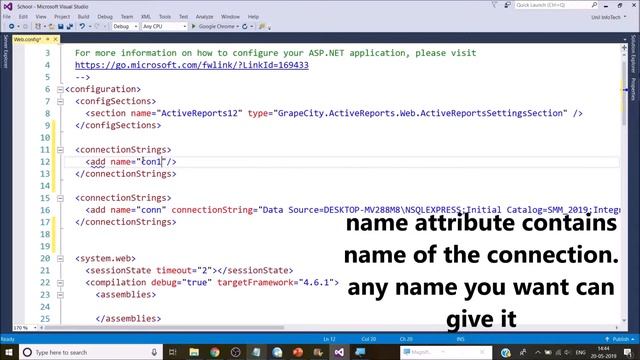This screenshot has height=360, width=640.
Task: Collapse the connectionStrings block on line 11
Action: (x=60, y=150)
